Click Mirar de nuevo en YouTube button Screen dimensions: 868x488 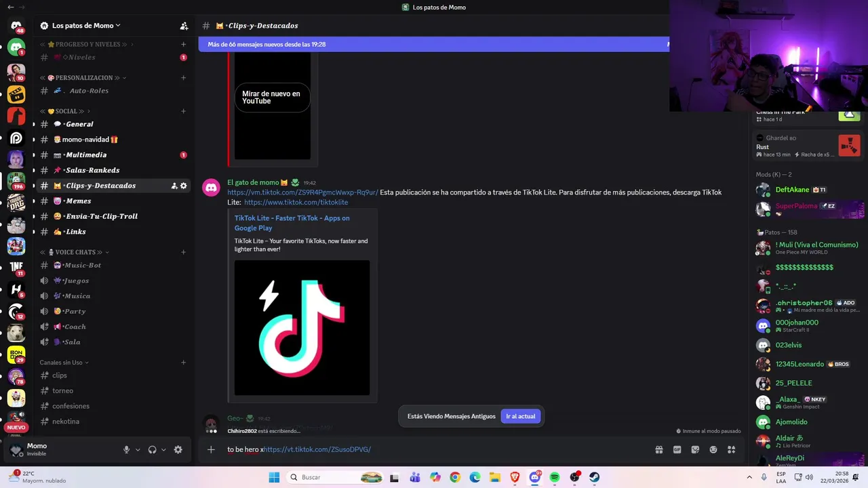coord(271,98)
